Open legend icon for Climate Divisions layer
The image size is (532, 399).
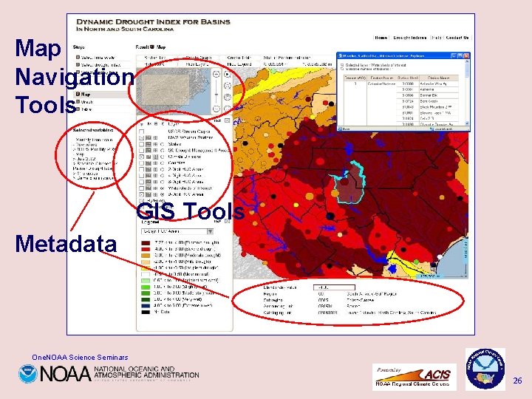pyautogui.click(x=149, y=157)
